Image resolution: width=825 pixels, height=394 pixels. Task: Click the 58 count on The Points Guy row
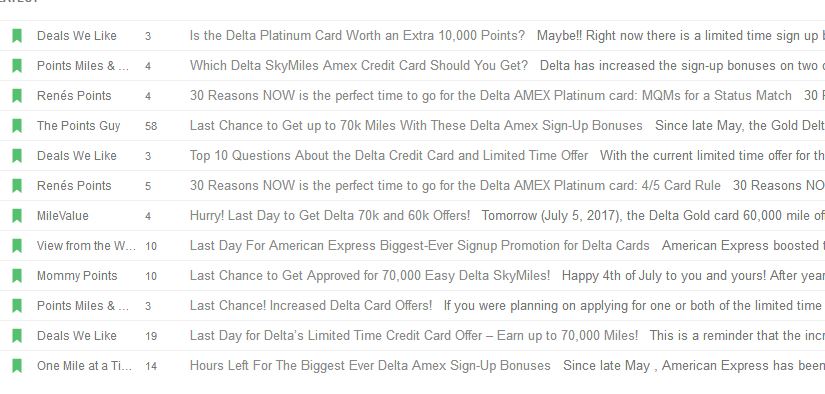pyautogui.click(x=151, y=126)
